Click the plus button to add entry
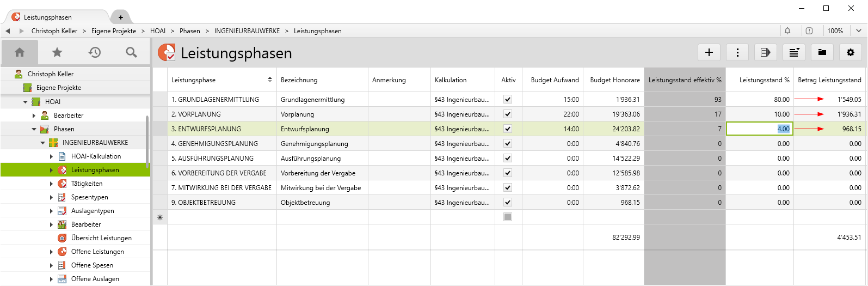 click(709, 52)
